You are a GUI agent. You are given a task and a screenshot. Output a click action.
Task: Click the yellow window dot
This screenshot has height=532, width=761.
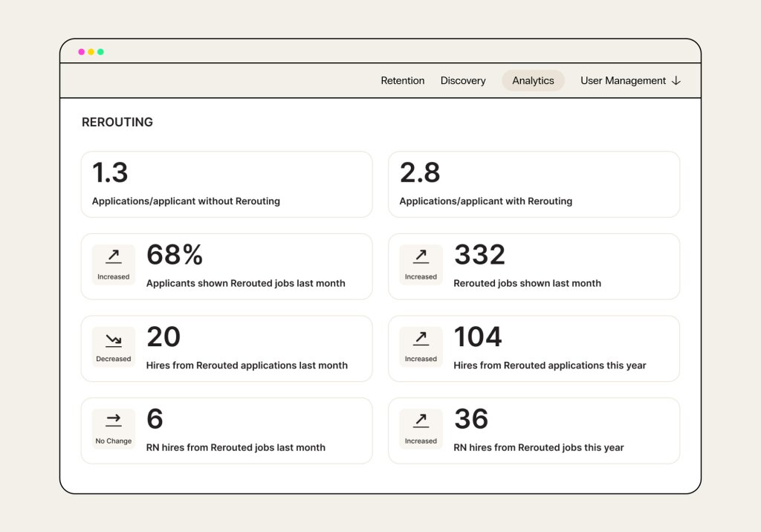[91, 52]
